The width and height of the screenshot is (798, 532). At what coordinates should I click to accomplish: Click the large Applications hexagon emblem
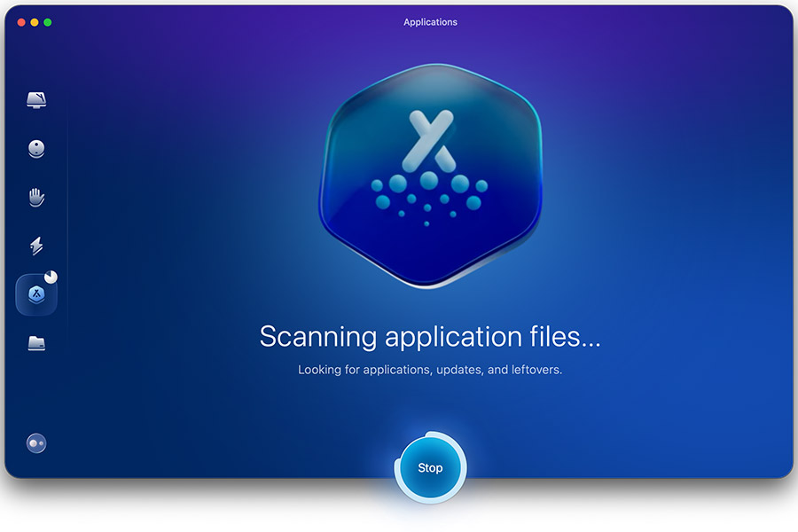[x=431, y=176]
